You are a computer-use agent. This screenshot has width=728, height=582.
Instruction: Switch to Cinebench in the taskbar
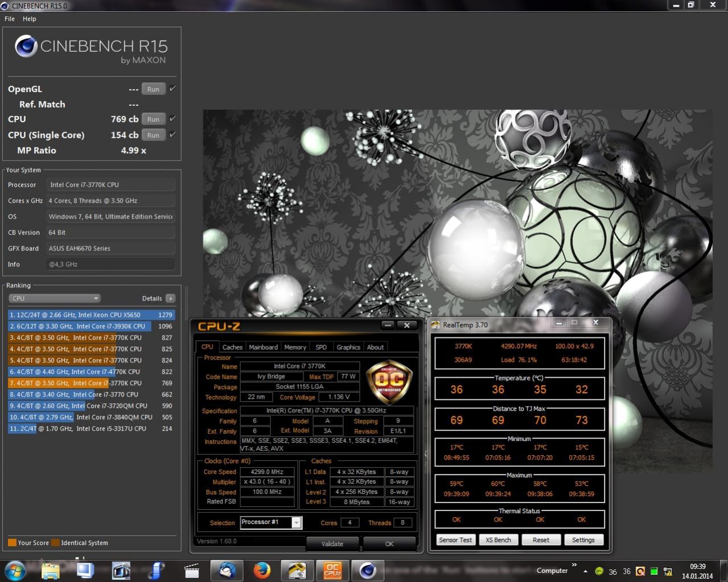368,570
